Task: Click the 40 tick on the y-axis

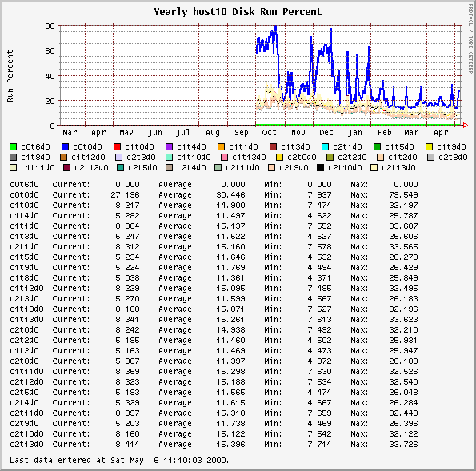Action: click(50, 76)
